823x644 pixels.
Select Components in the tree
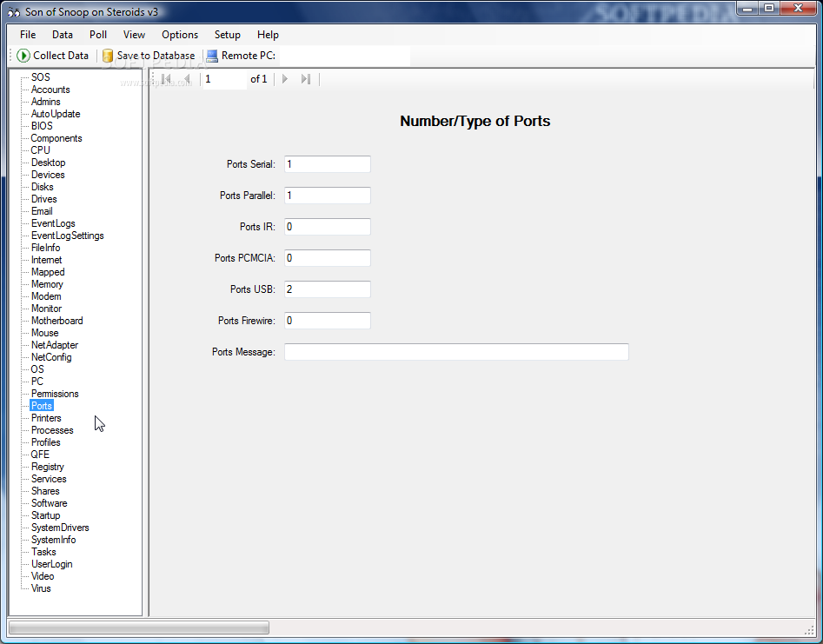click(56, 138)
